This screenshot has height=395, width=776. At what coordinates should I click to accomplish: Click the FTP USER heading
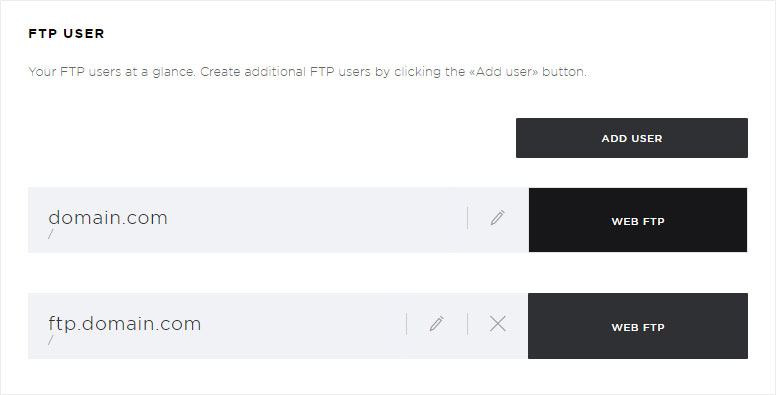66,34
